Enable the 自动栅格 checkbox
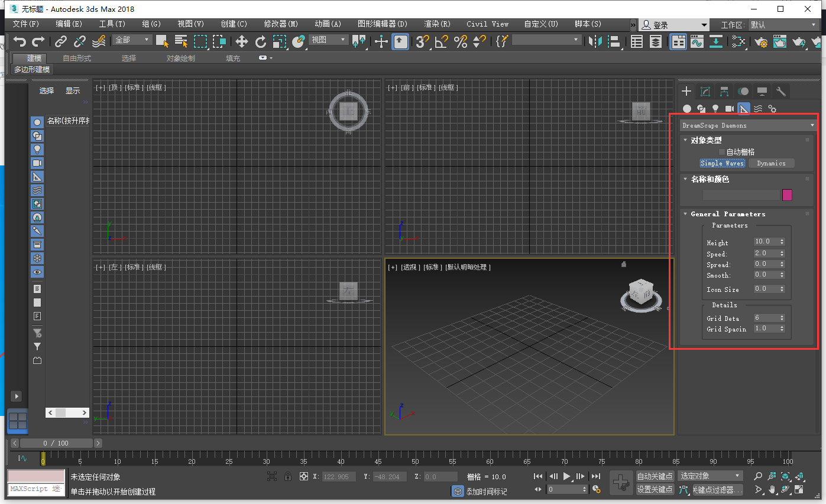The image size is (826, 504). click(x=722, y=152)
